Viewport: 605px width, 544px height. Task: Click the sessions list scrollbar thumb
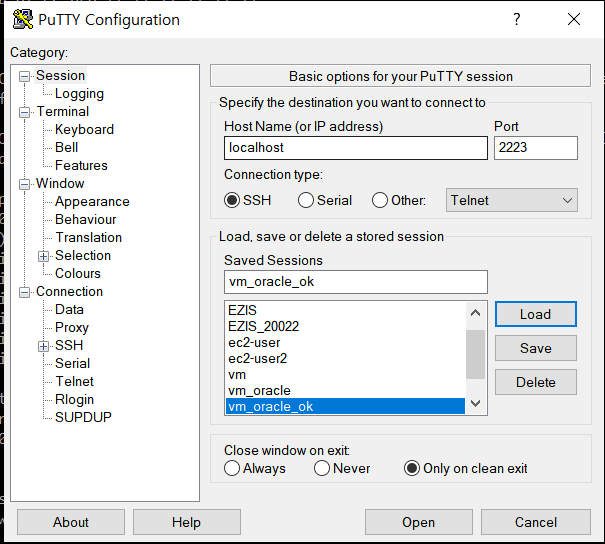click(476, 354)
